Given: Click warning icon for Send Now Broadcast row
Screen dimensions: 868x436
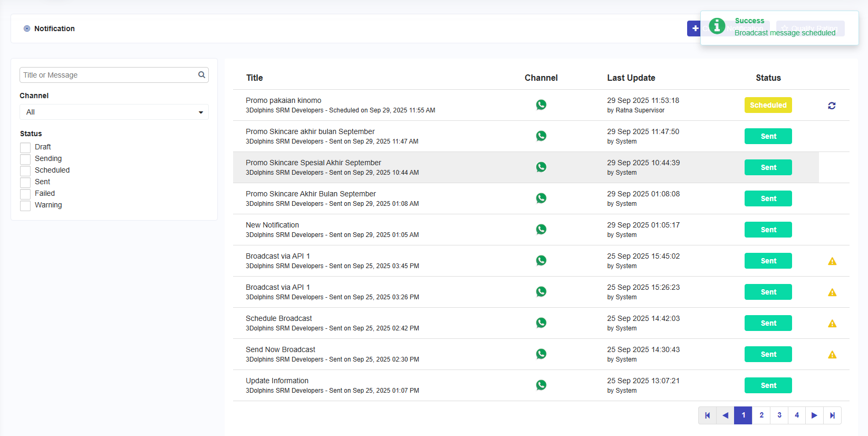Looking at the screenshot, I should pos(832,355).
